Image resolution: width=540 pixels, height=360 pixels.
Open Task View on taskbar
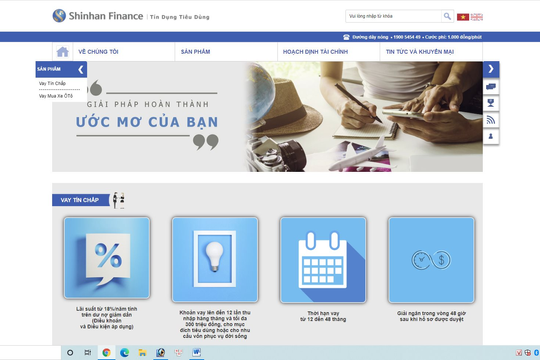(x=88, y=352)
